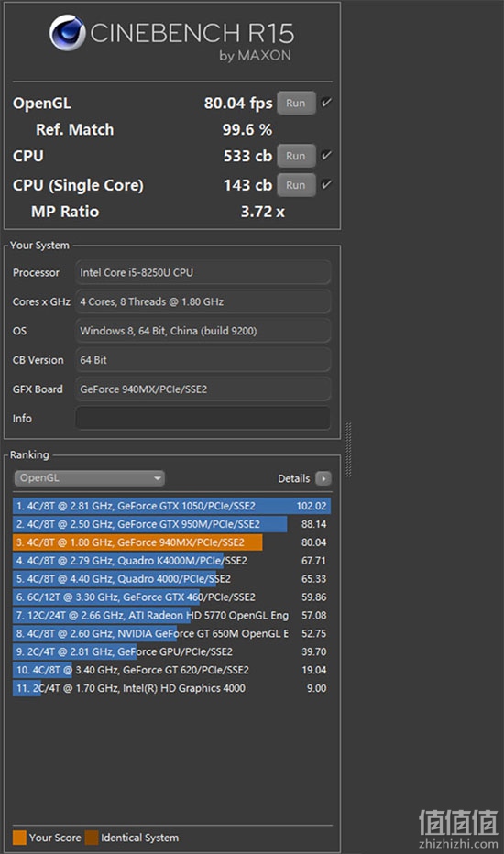Click the empty Info input field

203,418
